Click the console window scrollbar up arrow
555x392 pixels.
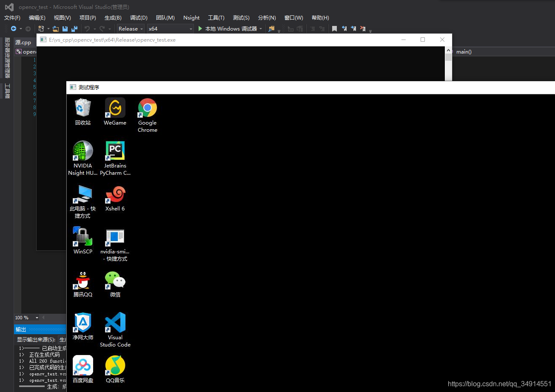coord(448,50)
